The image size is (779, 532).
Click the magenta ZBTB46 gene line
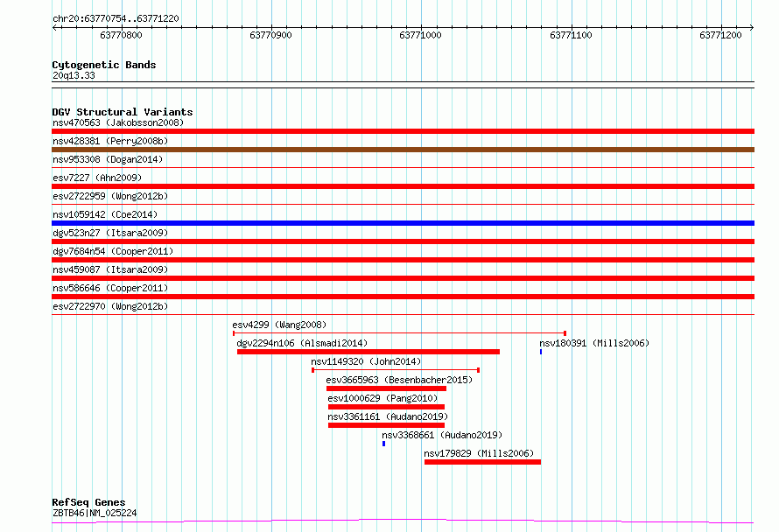tap(403, 521)
